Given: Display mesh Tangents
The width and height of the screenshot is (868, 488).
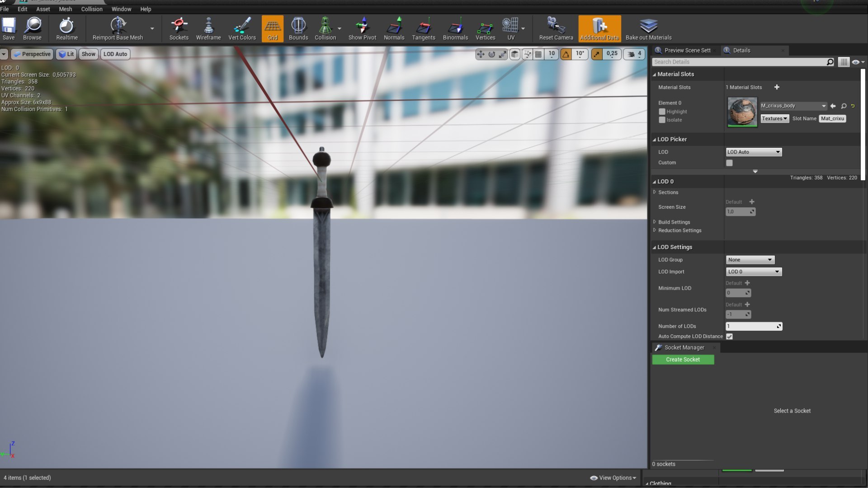Looking at the screenshot, I should pyautogui.click(x=424, y=29).
